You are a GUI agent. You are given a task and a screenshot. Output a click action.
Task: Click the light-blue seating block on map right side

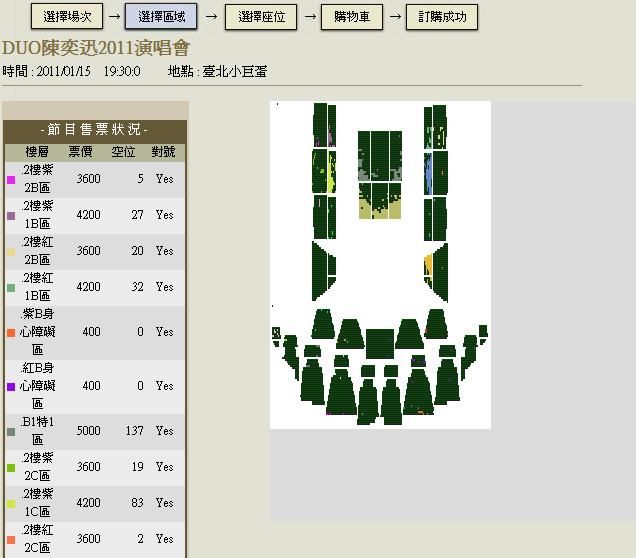[428, 173]
